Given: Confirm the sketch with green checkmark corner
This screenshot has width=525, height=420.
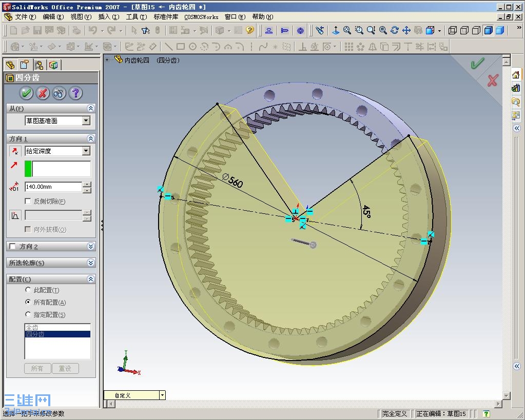Looking at the screenshot, I should coord(477,63).
